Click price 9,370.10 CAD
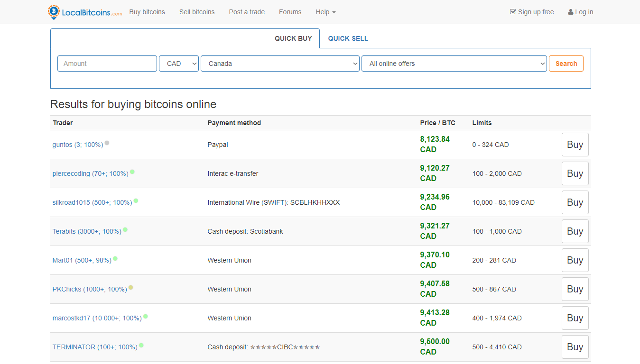Viewport: 640px width, 364px height. pyautogui.click(x=435, y=260)
